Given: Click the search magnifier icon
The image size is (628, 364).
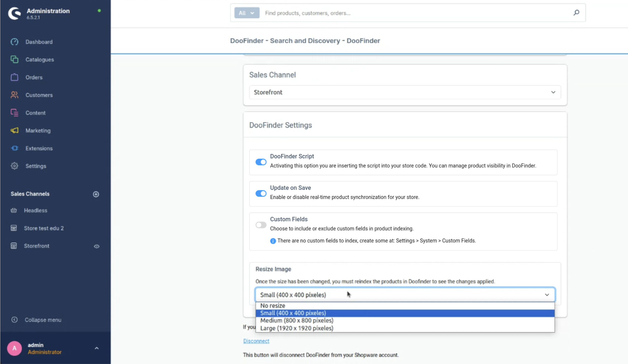Looking at the screenshot, I should click(x=576, y=13).
